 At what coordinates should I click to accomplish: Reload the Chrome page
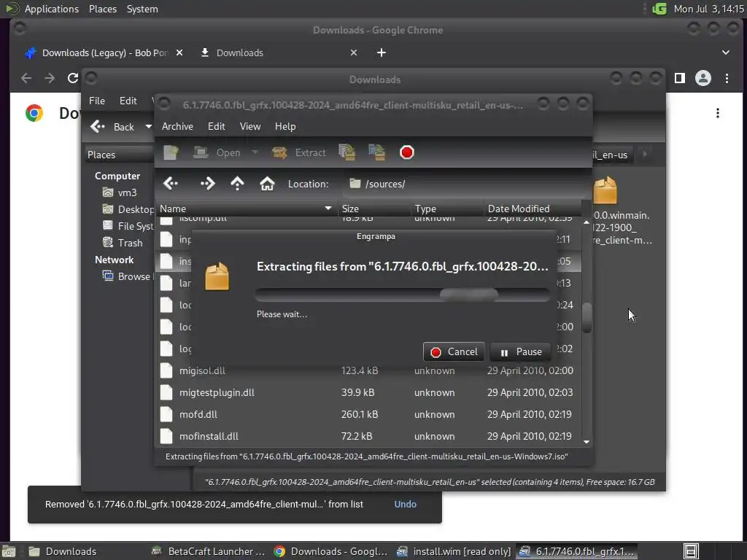72,78
